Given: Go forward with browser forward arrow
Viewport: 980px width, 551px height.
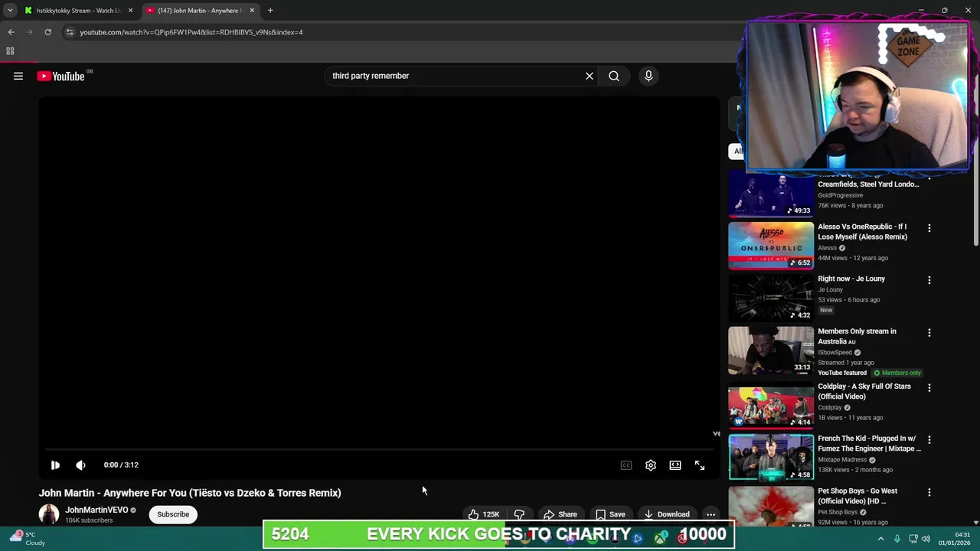Looking at the screenshot, I should pyautogui.click(x=29, y=32).
